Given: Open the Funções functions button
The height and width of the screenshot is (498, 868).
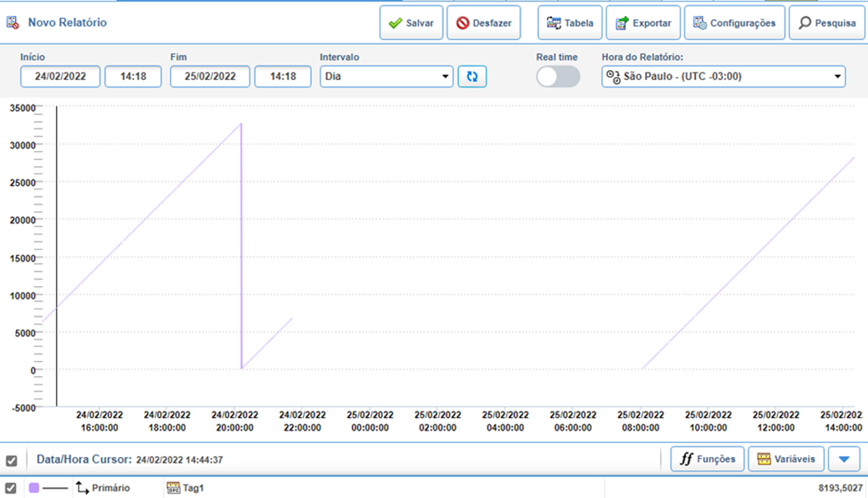Looking at the screenshot, I should (x=708, y=460).
